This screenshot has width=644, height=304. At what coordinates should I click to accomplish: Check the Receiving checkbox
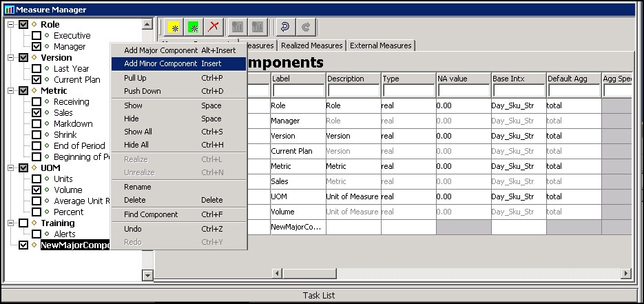37,102
